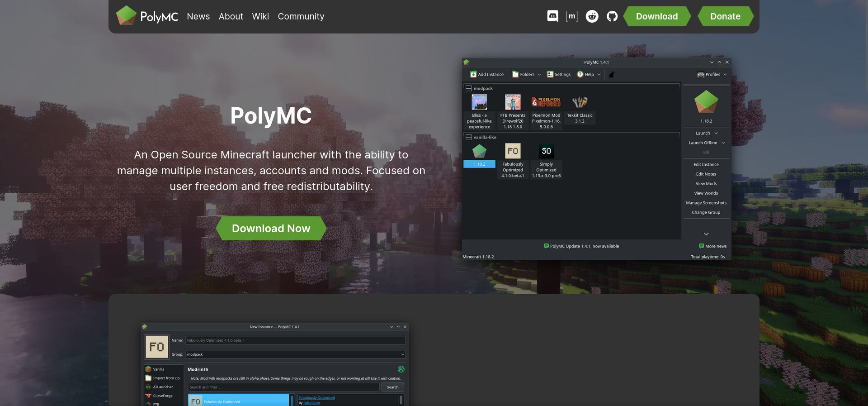Open the robotkoer author link

click(x=311, y=403)
